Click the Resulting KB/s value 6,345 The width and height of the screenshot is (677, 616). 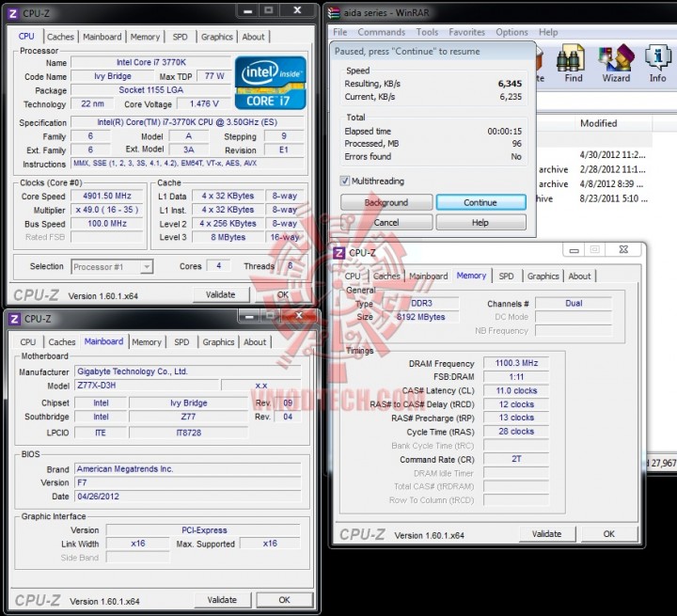tap(510, 84)
